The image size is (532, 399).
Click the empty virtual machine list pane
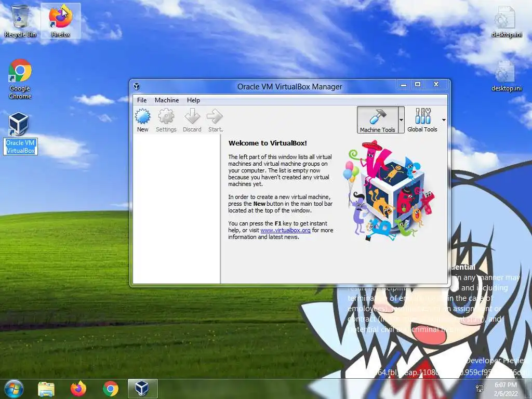pyautogui.click(x=177, y=209)
